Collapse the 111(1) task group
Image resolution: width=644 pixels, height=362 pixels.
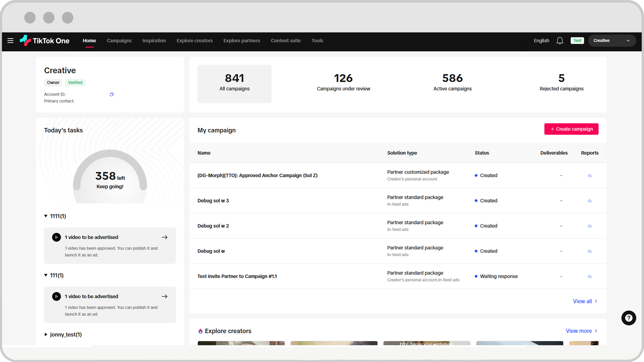46,275
